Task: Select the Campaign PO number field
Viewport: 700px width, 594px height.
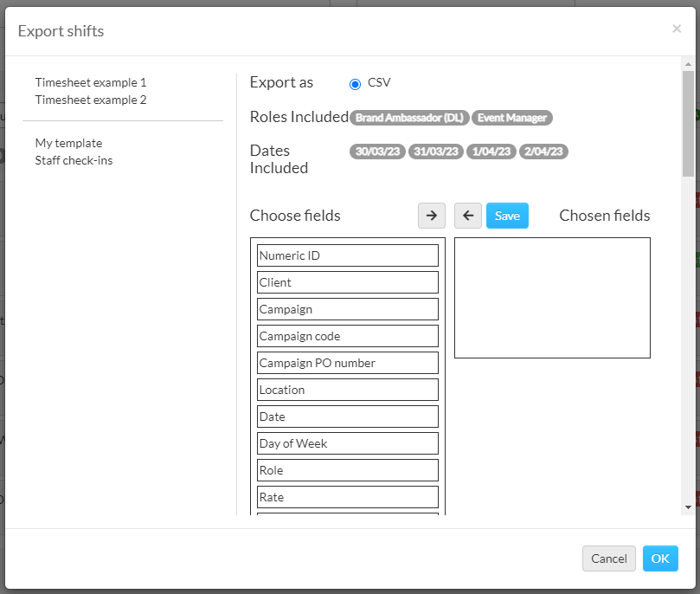Action: (x=348, y=363)
